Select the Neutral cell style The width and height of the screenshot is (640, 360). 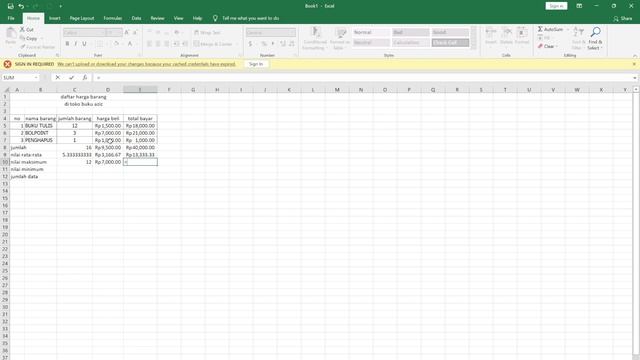[x=371, y=42]
